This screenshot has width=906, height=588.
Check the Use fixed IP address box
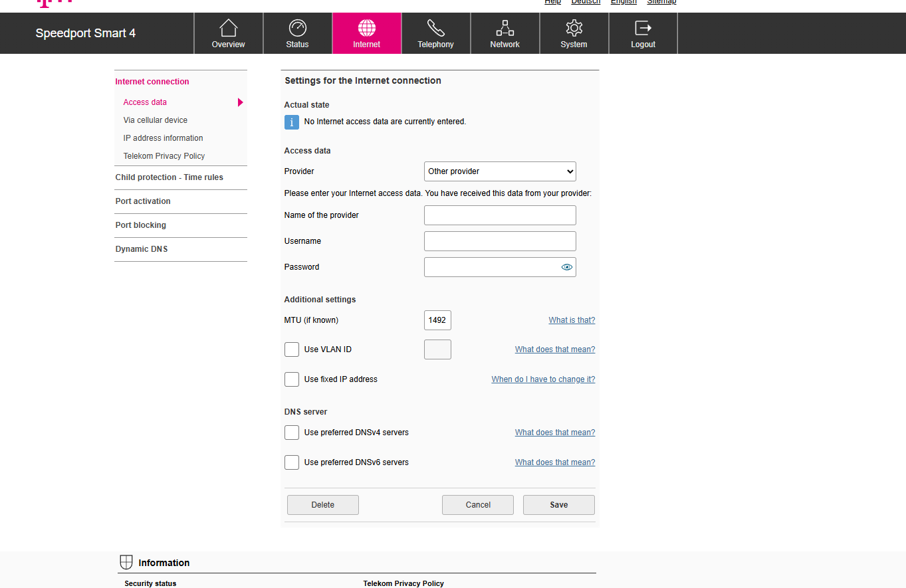click(292, 379)
